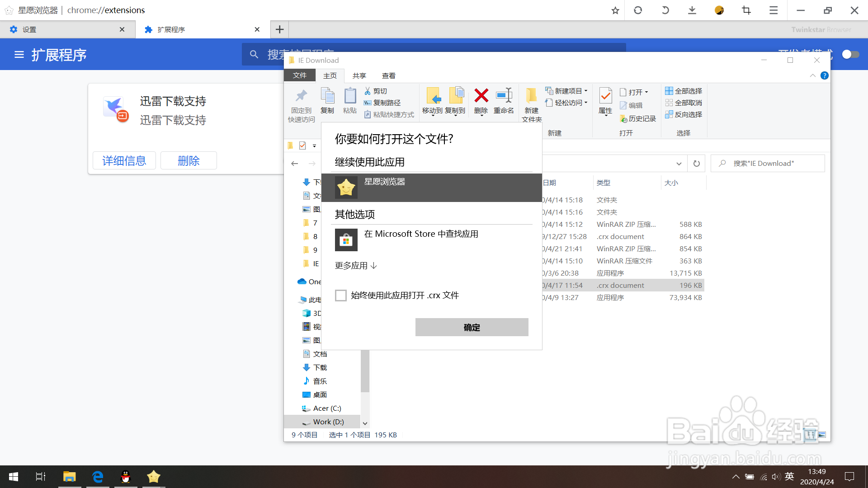Viewport: 868px width, 488px height.
Task: Click Select none in ribbon
Action: [x=684, y=103]
